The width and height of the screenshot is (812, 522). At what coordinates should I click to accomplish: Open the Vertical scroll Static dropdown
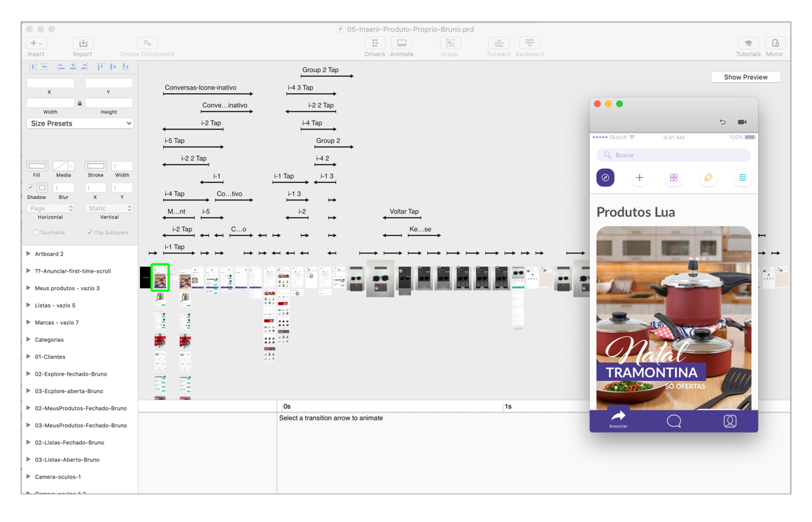(x=108, y=208)
